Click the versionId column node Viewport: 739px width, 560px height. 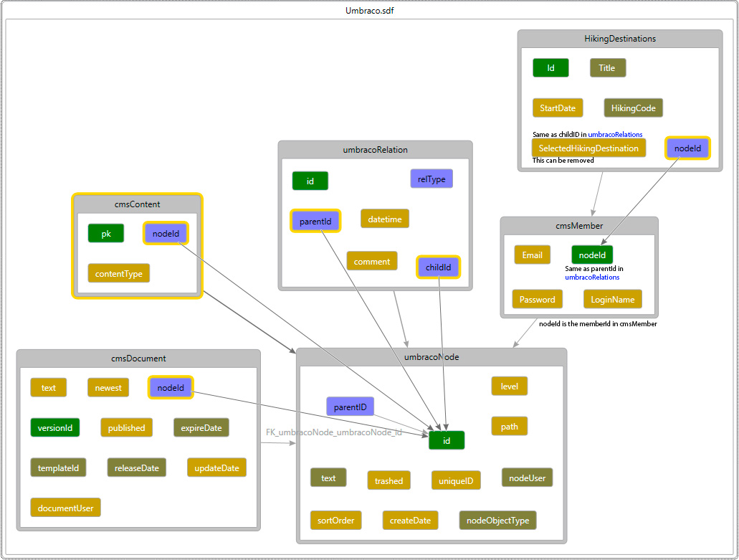click(55, 428)
